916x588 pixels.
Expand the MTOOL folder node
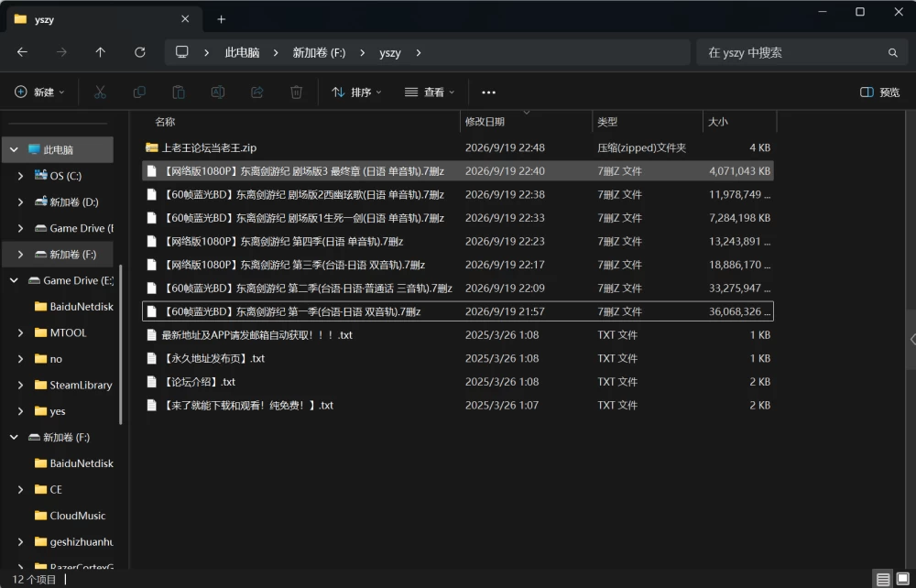(20, 332)
